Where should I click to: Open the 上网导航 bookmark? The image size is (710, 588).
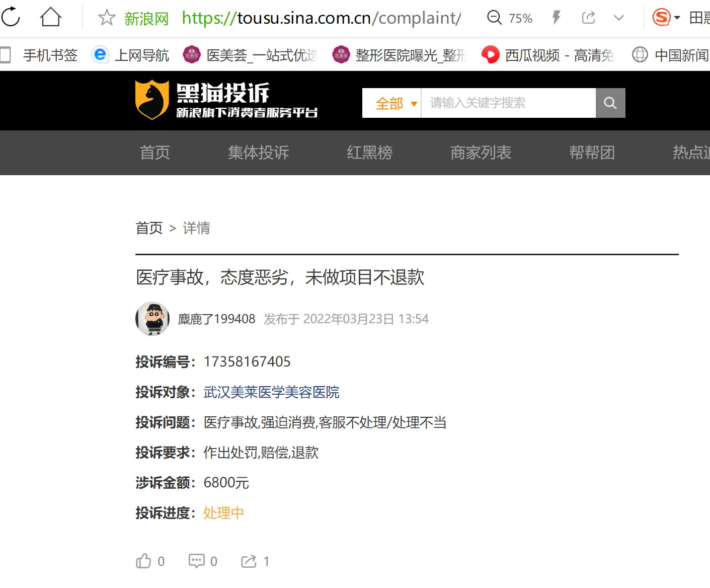point(130,55)
